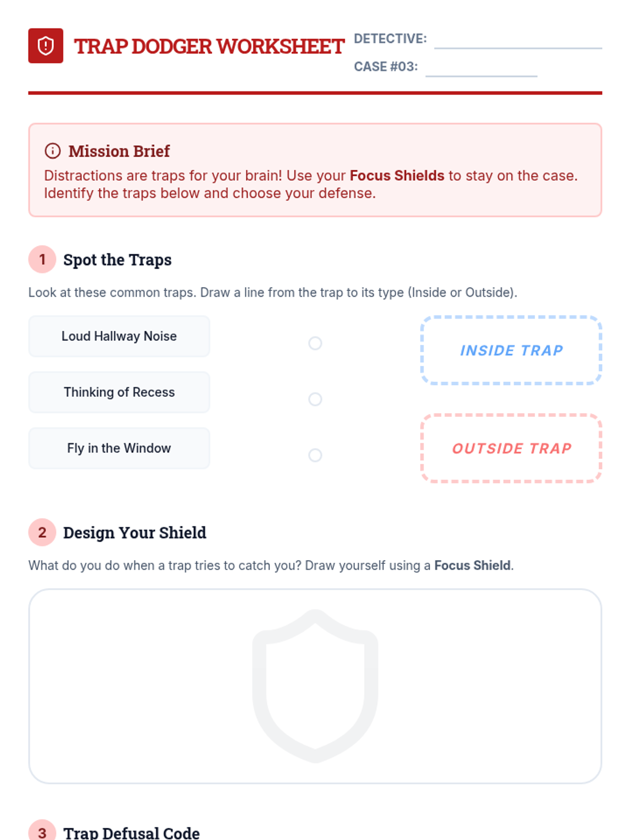
Task: Click the Design Your Shield heading
Action: pos(135,533)
